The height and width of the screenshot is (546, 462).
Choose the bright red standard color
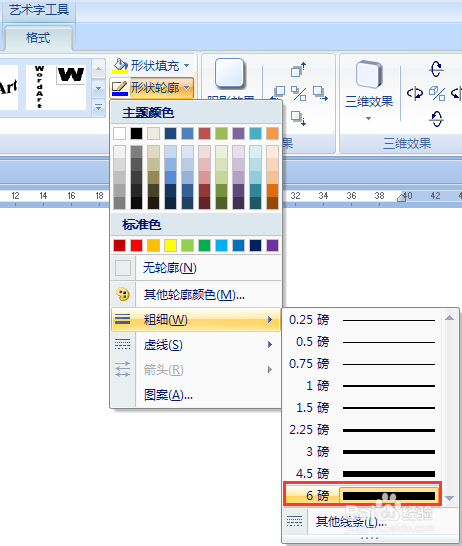[136, 245]
